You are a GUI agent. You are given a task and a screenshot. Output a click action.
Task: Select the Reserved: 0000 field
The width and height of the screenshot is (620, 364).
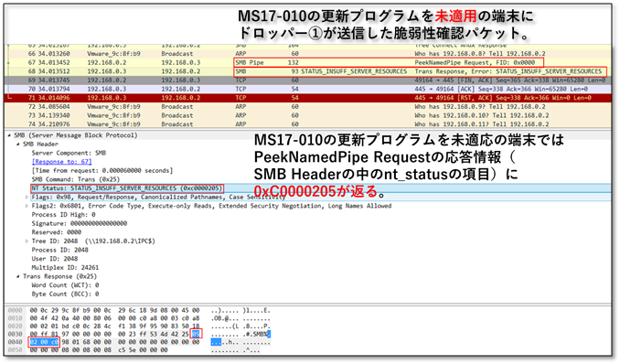click(x=57, y=232)
